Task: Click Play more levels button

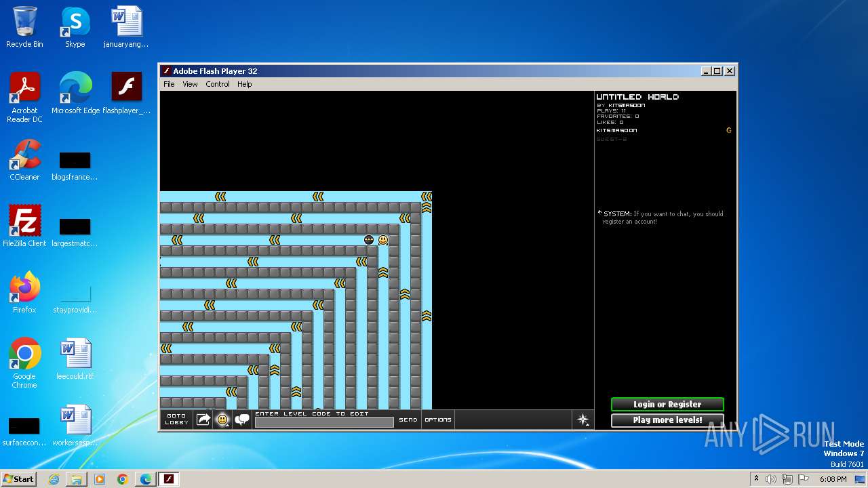Action: 667,420
